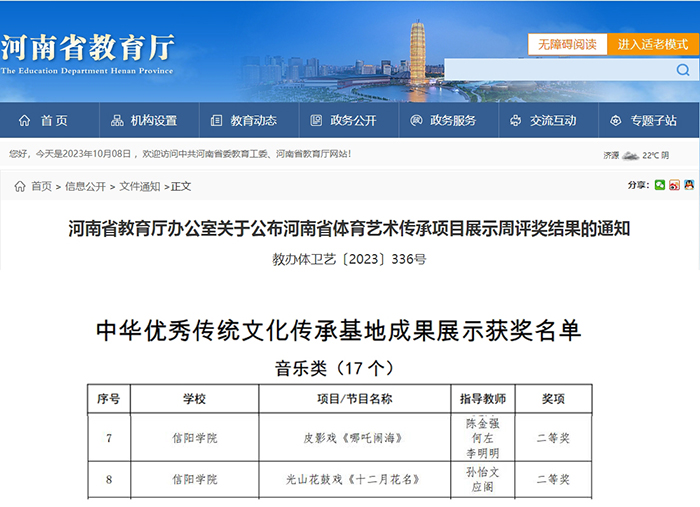Open the 首页 navigation tab

pos(43,120)
